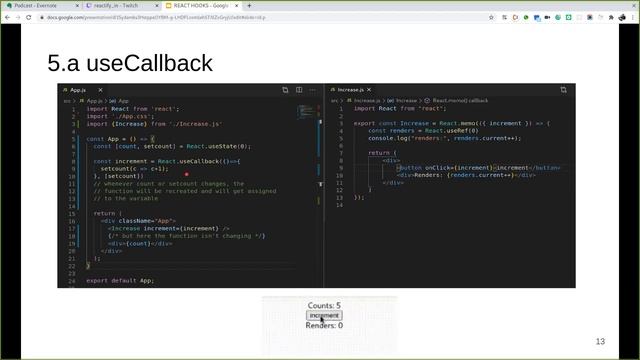
Task: Select the REACT HOOKS Google Slides tab
Action: tap(201, 6)
